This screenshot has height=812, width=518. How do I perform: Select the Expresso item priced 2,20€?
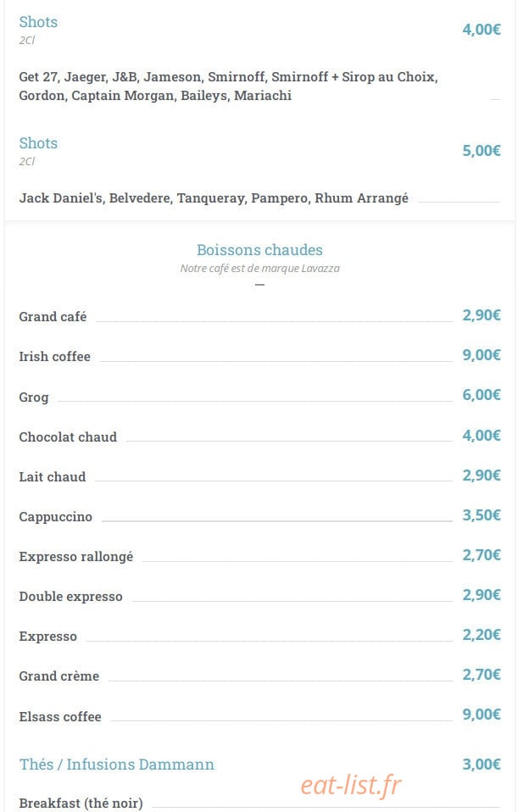(48, 637)
